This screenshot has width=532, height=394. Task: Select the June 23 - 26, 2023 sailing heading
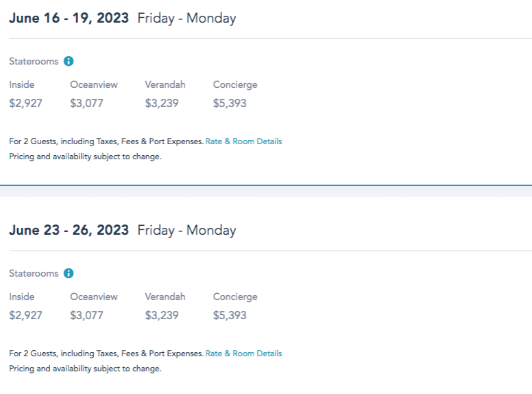pos(69,231)
